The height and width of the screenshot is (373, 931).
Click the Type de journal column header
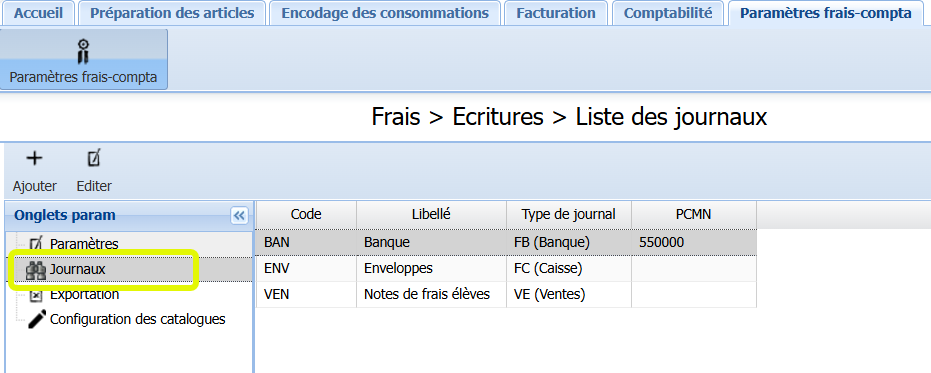point(569,215)
